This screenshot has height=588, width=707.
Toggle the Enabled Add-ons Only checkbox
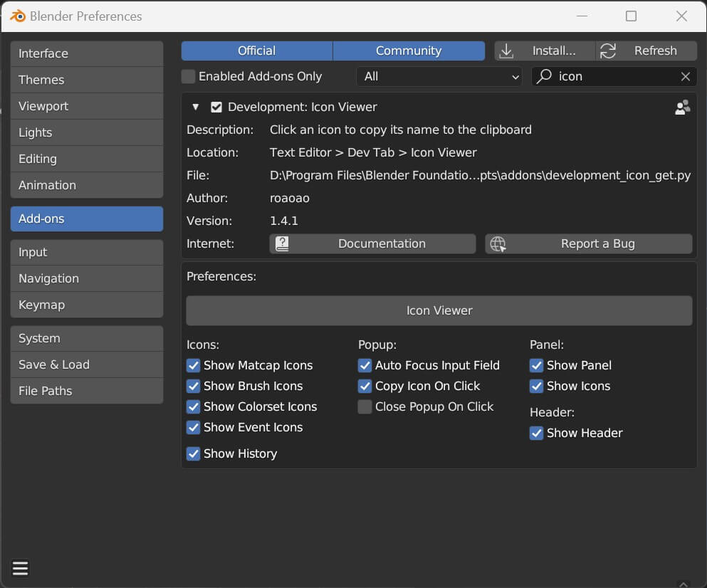coord(188,77)
